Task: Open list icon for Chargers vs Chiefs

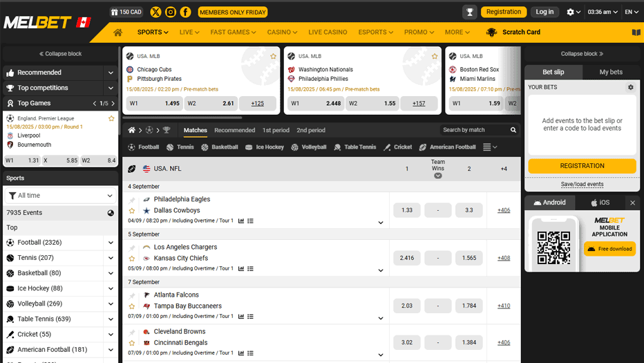Action: point(251,268)
